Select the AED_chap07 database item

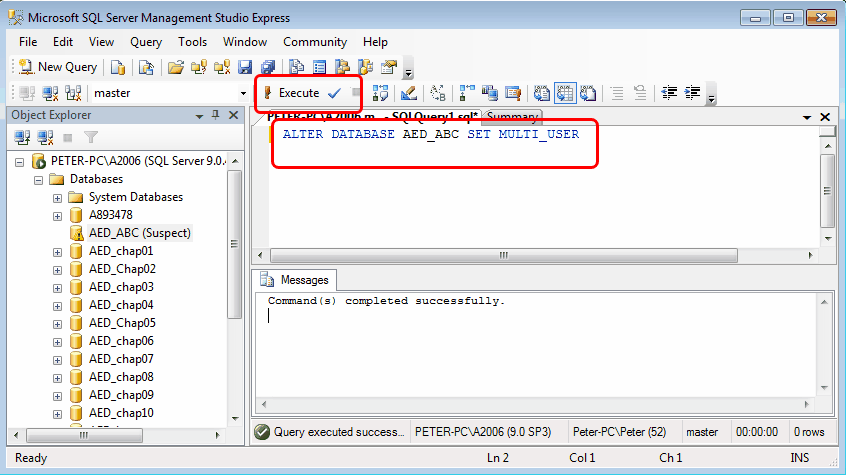click(x=121, y=358)
